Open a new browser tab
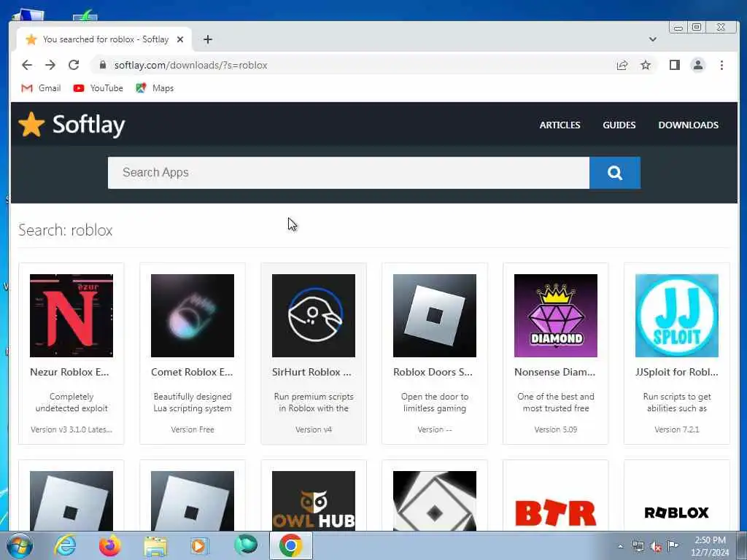This screenshot has width=747, height=560. click(208, 39)
